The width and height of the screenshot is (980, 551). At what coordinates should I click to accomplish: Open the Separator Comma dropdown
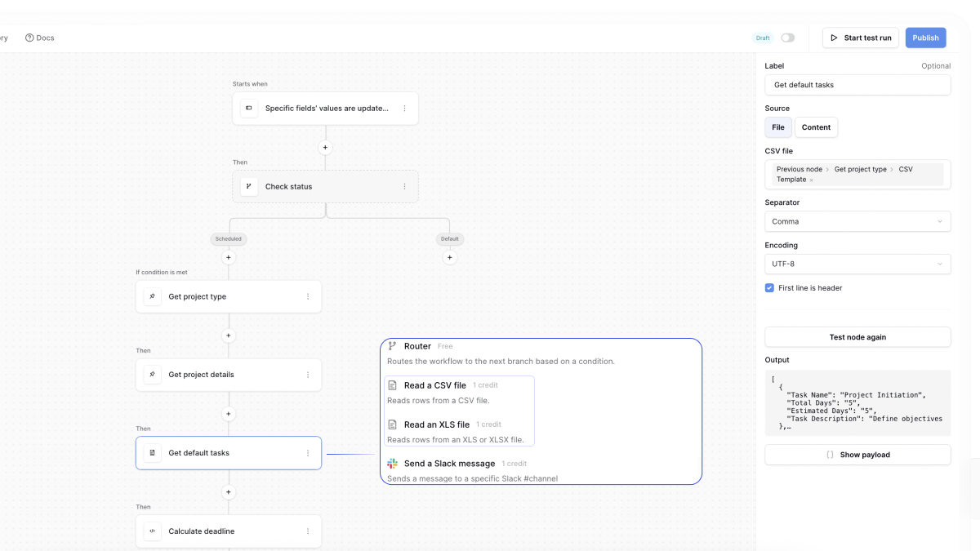857,221
